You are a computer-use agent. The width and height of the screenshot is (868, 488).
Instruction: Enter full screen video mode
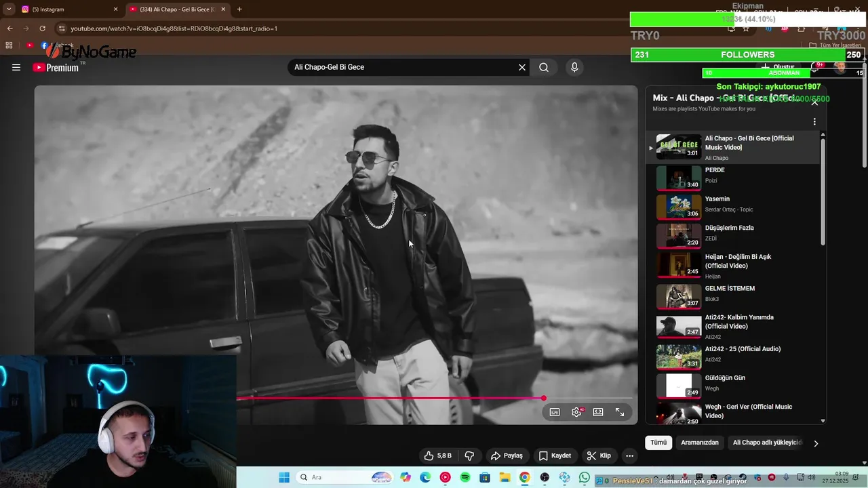click(x=620, y=412)
